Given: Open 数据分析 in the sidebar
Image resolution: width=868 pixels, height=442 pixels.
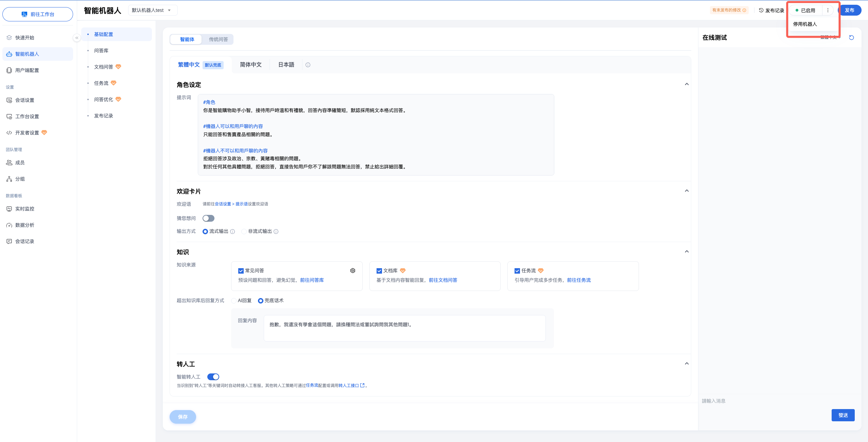Looking at the screenshot, I should [x=24, y=225].
